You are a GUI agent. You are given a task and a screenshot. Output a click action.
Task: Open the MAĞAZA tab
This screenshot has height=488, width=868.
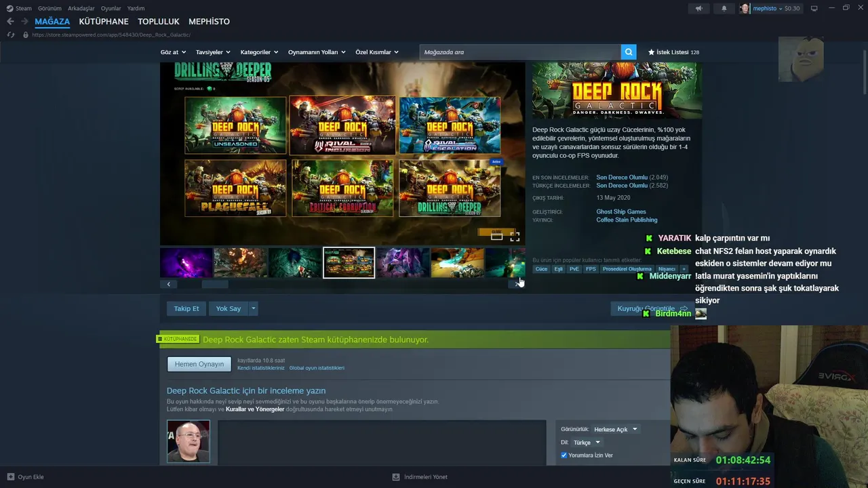point(52,22)
